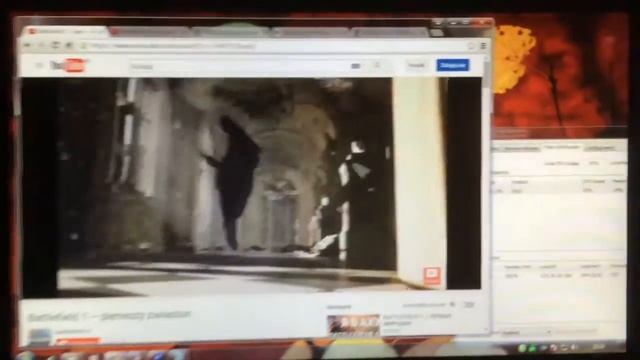Open the Chrome menu icon at toolbar end
This screenshot has width=640, height=360.
483,46
